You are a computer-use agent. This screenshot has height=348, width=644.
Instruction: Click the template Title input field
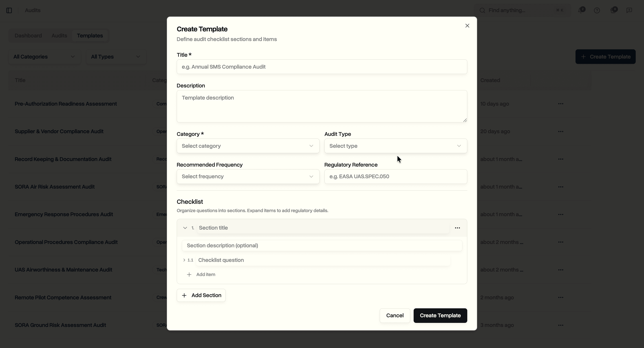click(x=322, y=67)
